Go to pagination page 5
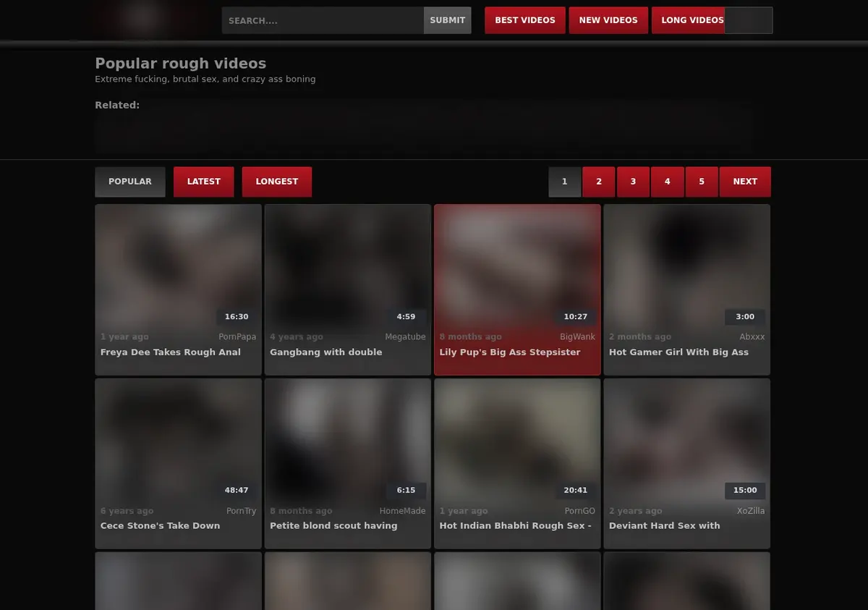 (x=702, y=182)
